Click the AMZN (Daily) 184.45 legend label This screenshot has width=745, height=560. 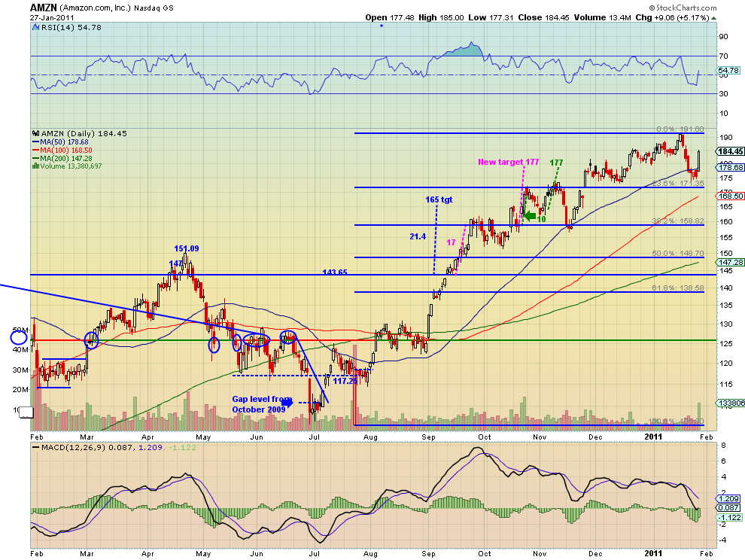coord(84,133)
